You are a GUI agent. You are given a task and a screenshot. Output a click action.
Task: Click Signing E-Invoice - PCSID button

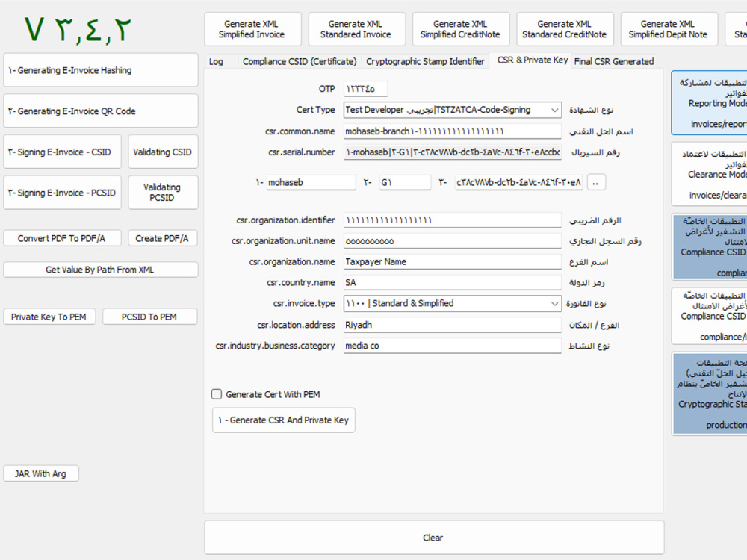point(63,193)
